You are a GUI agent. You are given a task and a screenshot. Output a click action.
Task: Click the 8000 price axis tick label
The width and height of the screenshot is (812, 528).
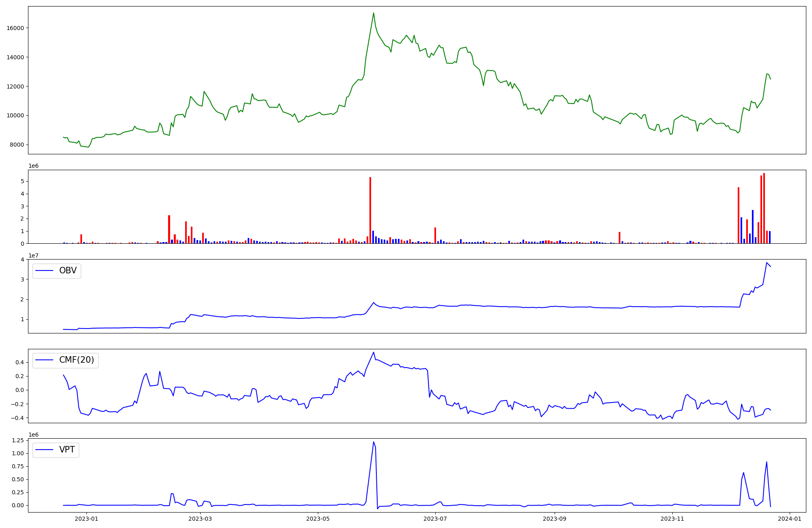pos(17,145)
